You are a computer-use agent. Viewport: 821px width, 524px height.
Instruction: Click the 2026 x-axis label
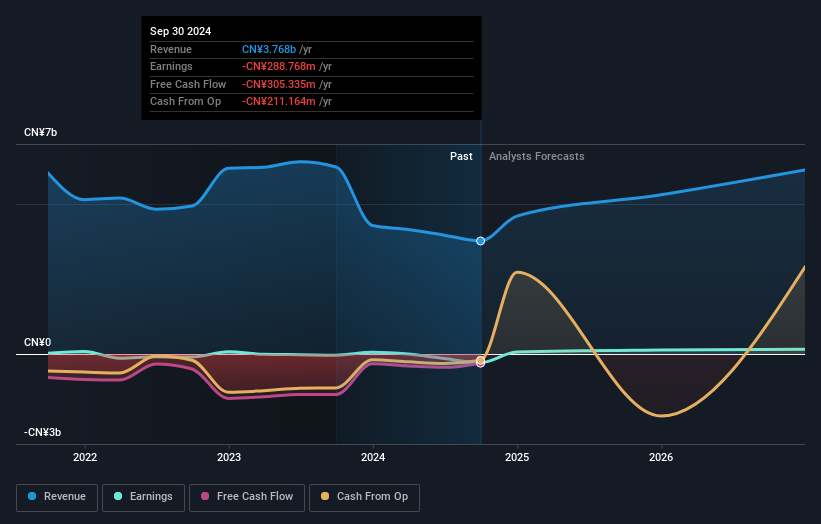click(x=661, y=458)
